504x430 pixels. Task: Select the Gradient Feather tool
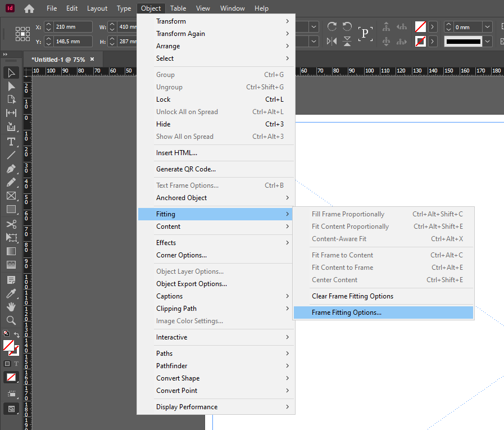tap(11, 265)
